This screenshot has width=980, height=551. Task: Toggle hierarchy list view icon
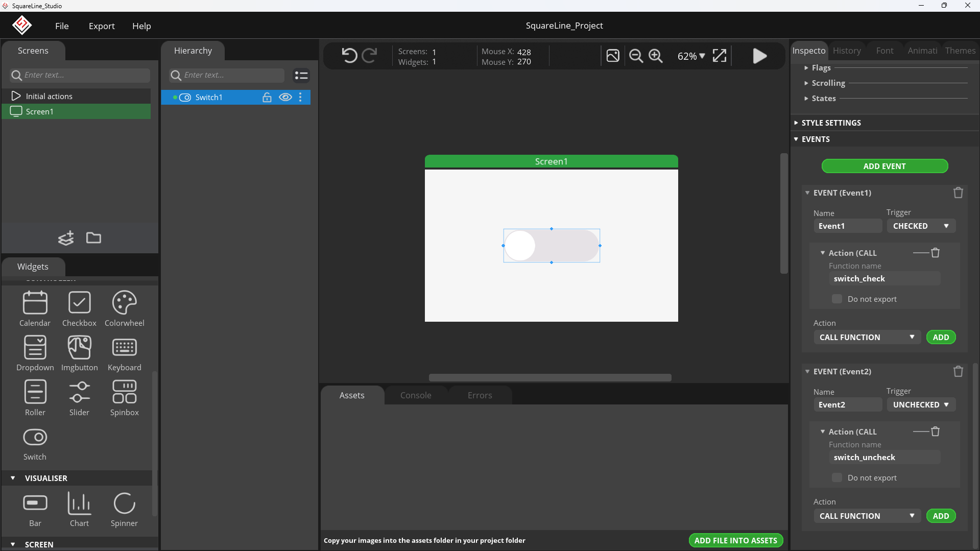tap(301, 76)
